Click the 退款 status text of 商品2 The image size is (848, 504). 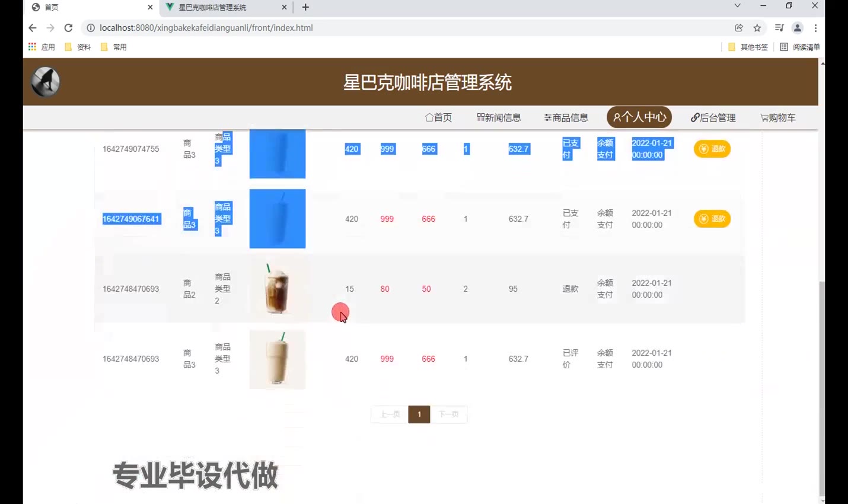coord(570,289)
